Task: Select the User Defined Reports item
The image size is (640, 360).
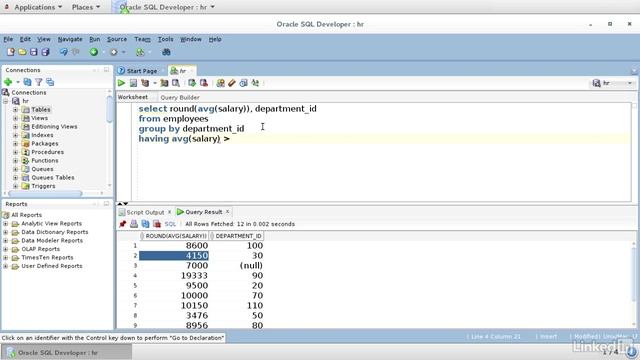Action: (52, 266)
